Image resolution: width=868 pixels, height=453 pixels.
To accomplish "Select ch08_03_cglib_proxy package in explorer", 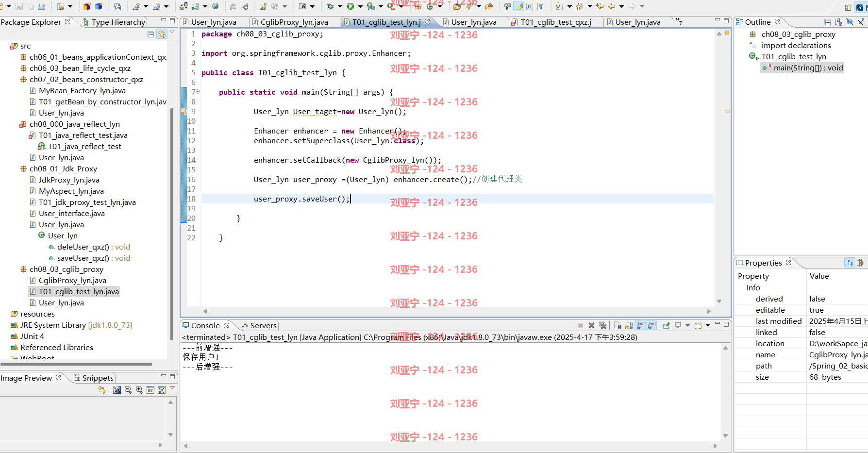I will coord(66,269).
